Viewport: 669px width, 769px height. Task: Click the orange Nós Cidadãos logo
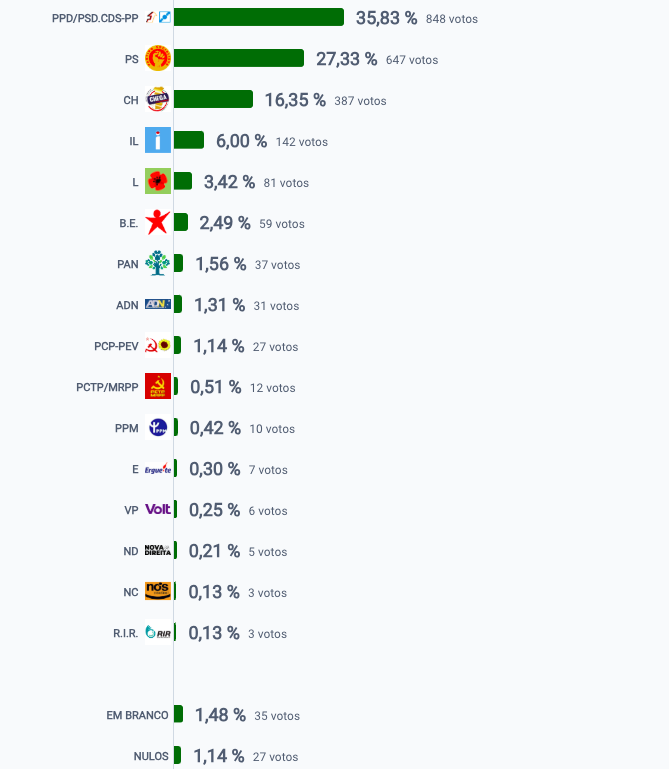point(158,591)
